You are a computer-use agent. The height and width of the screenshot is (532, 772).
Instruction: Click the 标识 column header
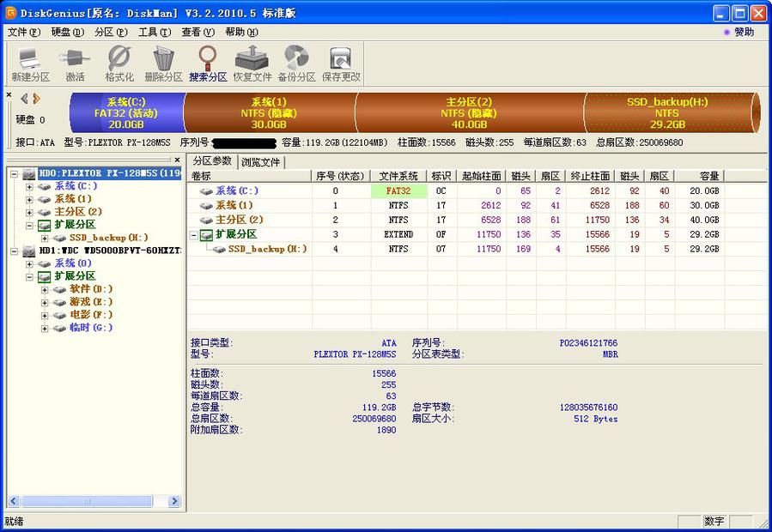point(441,176)
